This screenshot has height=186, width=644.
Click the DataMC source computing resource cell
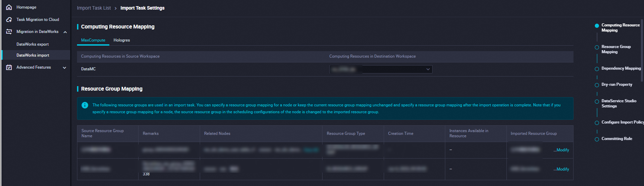click(x=88, y=69)
